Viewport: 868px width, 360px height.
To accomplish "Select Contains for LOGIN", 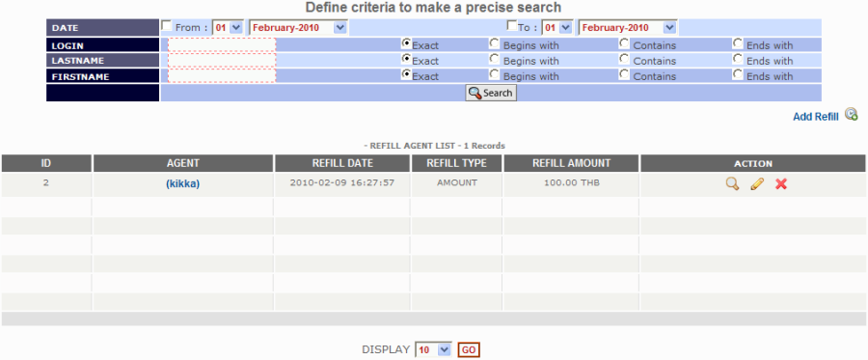I will 624,42.
